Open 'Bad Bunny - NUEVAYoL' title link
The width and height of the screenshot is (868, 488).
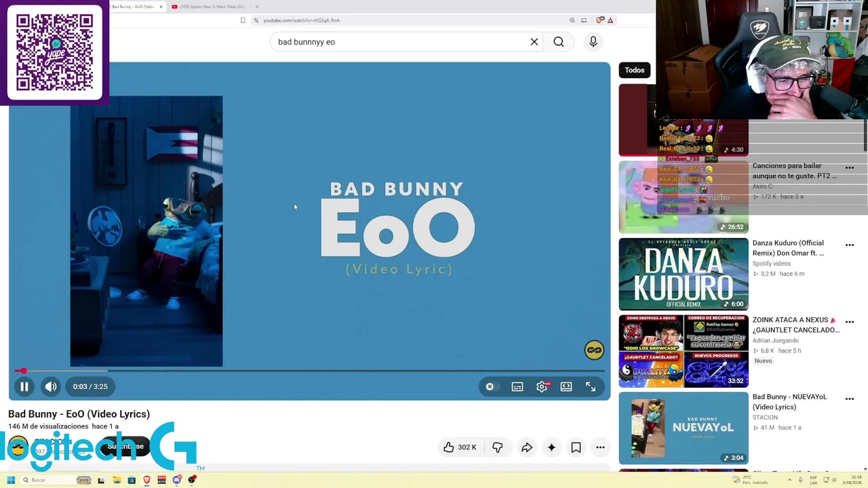[x=789, y=402]
